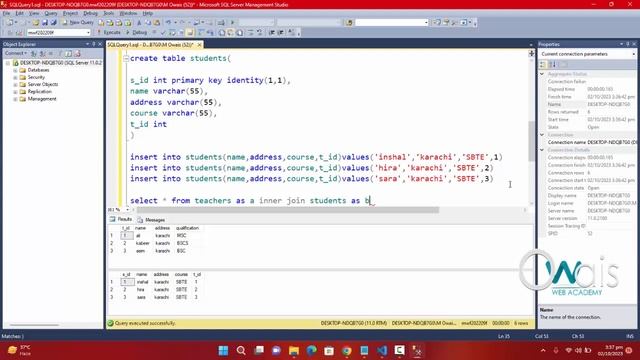The height and width of the screenshot is (360, 640).
Task: Sort Properties alphabetically
Action: click(x=553, y=64)
